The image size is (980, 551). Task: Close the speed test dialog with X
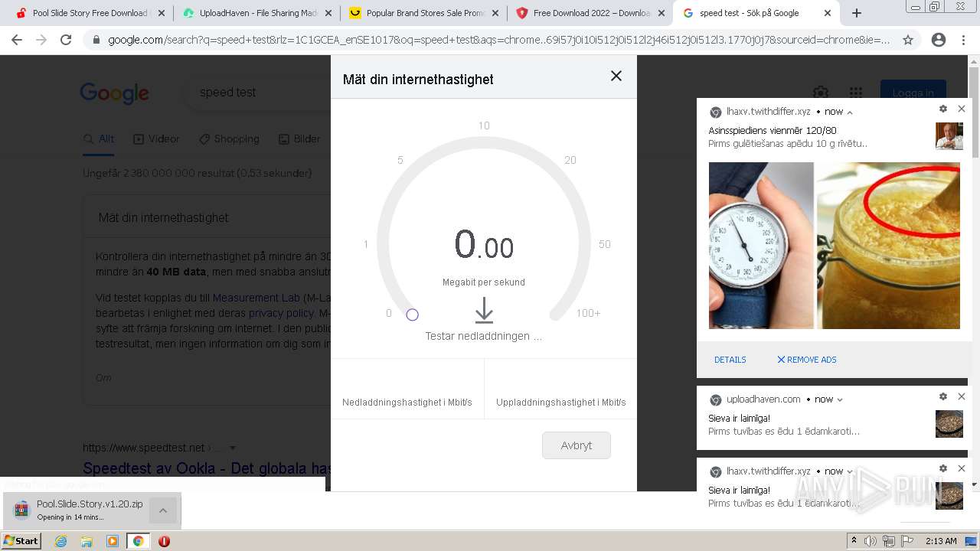[x=616, y=76]
